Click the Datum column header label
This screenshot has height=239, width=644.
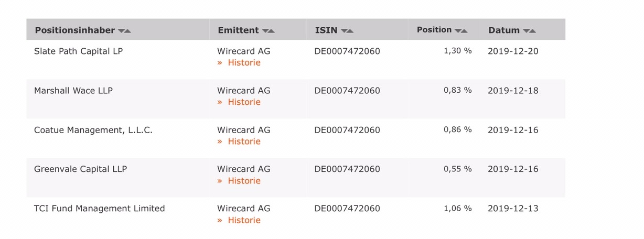pos(504,30)
